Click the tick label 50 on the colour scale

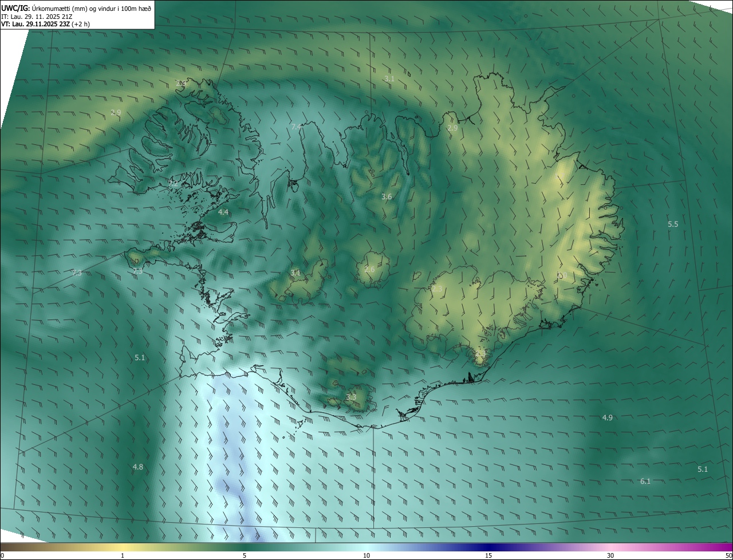pyautogui.click(x=728, y=556)
